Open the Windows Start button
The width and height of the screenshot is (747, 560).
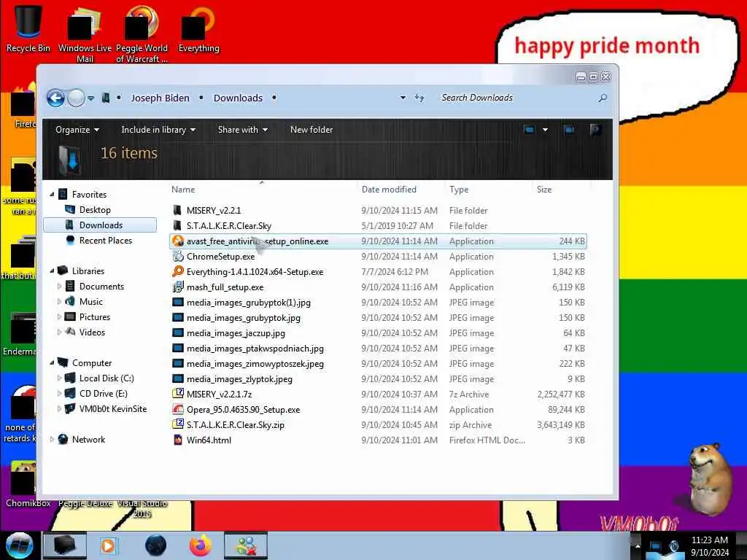20,545
